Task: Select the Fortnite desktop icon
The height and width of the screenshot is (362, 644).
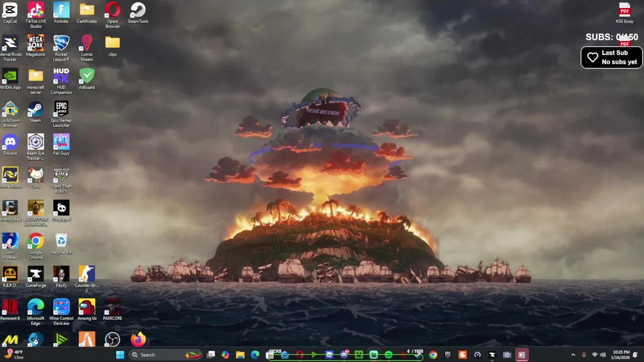Action: [x=61, y=13]
